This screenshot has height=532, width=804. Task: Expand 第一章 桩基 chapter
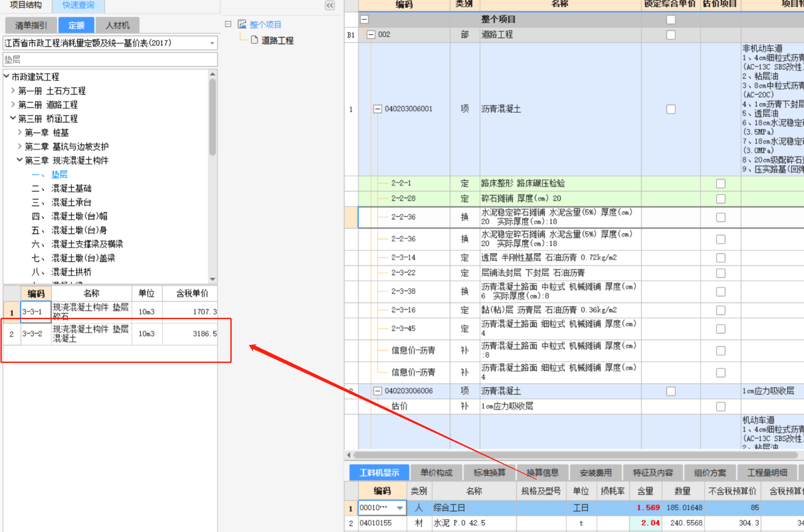[x=19, y=132]
